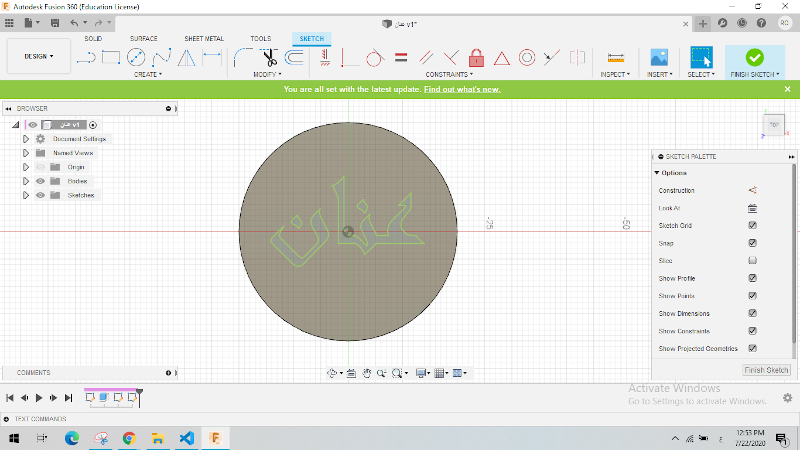Toggle Construction line mode in Sketch Palette

(x=753, y=190)
